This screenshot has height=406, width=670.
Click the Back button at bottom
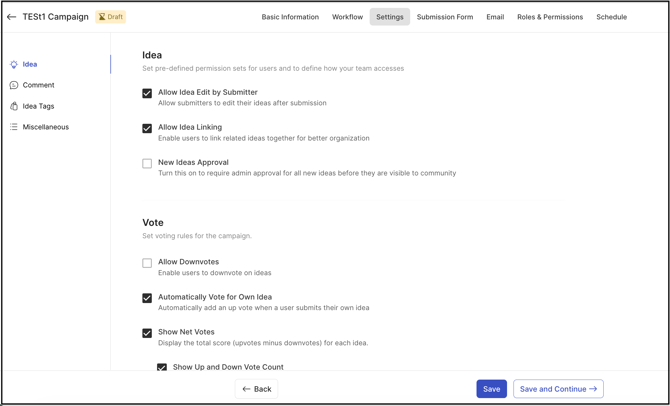256,389
